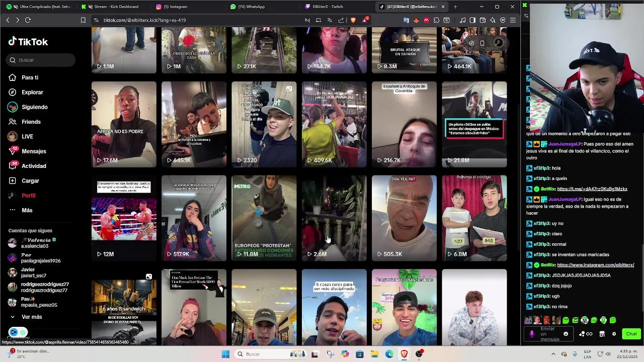Open the Brave Wallet icon
644x362 pixels.
click(x=482, y=20)
